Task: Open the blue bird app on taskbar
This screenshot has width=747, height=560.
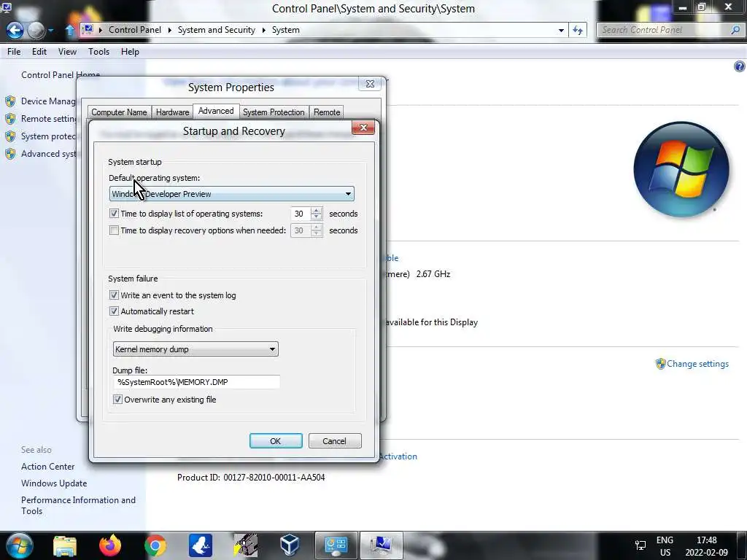Action: (x=201, y=545)
